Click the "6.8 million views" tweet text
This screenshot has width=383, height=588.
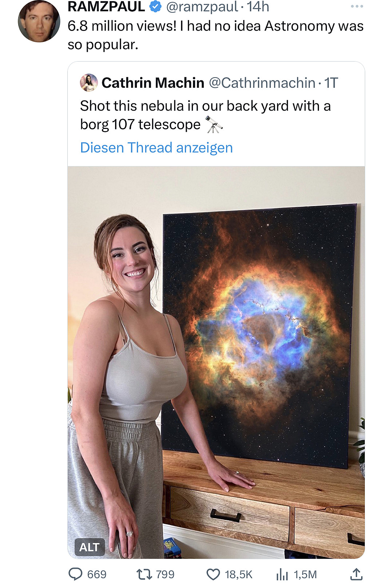tap(215, 35)
